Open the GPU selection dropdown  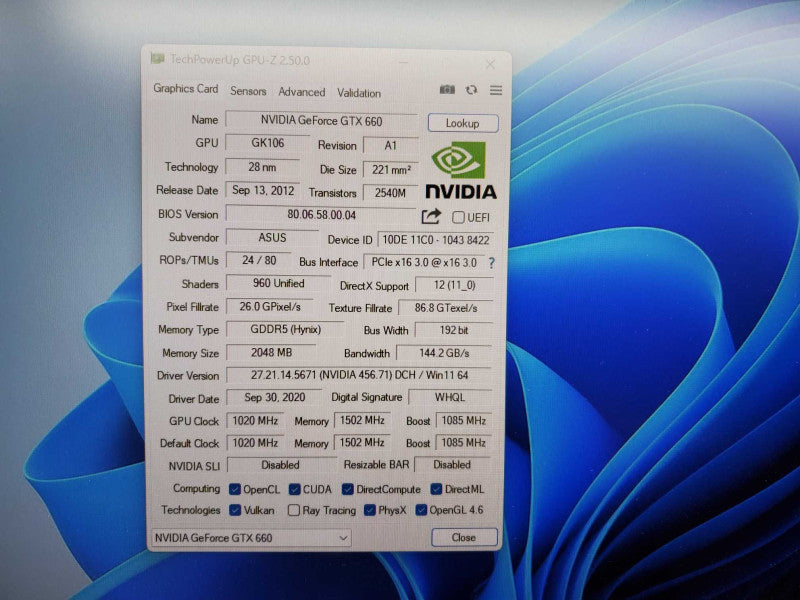click(x=251, y=538)
